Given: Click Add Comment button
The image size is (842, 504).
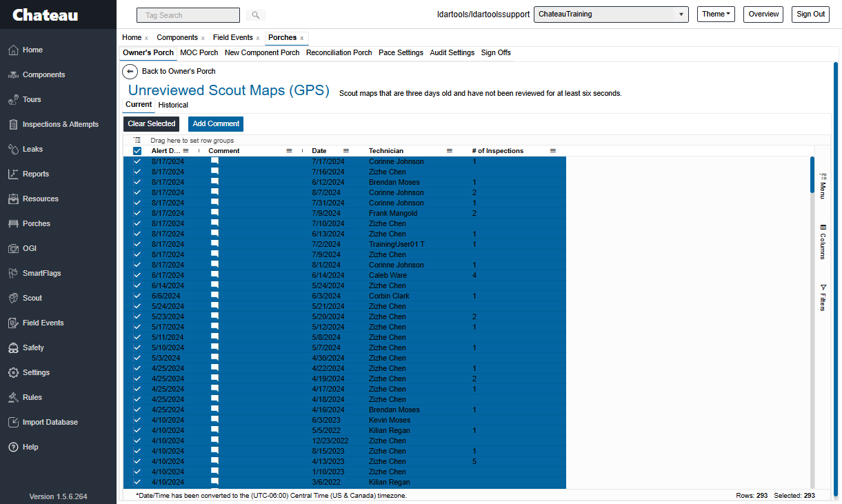Looking at the screenshot, I should [x=216, y=124].
